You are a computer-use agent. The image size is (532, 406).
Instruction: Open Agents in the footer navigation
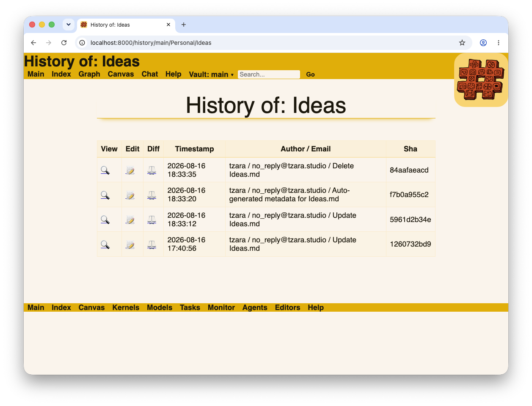[x=255, y=307]
